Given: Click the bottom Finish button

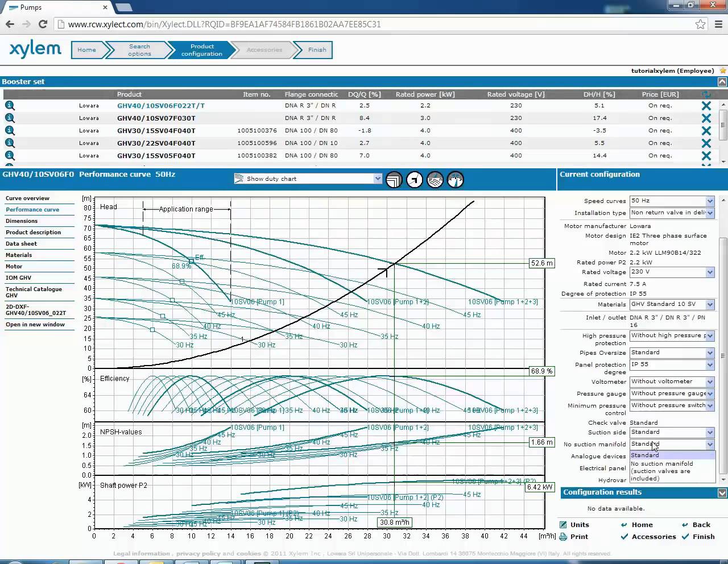Looking at the screenshot, I should click(x=698, y=537).
